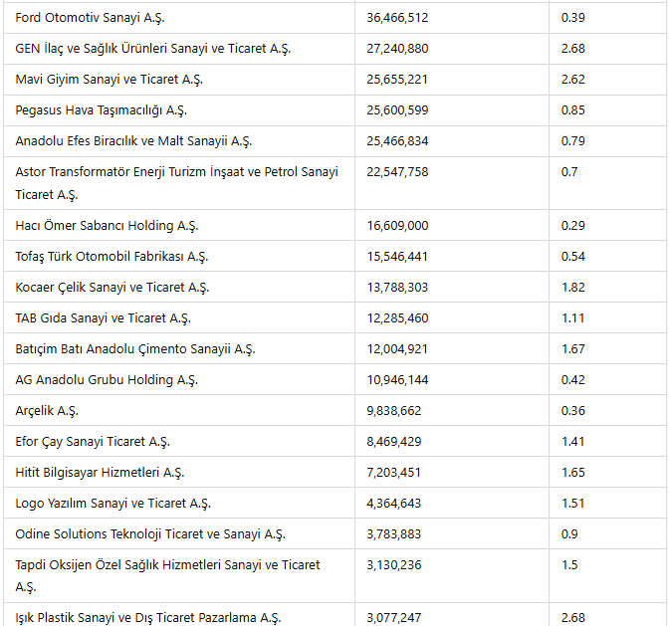Click the value 25,600,599
672x626 pixels.
click(397, 110)
